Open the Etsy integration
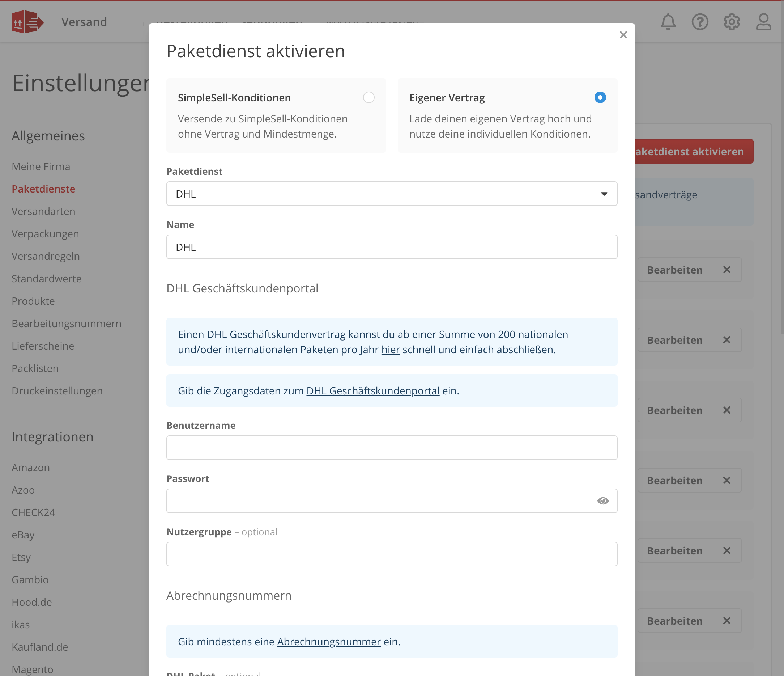 coord(21,557)
